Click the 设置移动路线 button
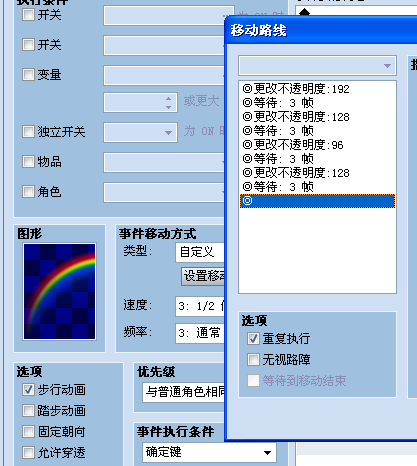 click(x=203, y=276)
